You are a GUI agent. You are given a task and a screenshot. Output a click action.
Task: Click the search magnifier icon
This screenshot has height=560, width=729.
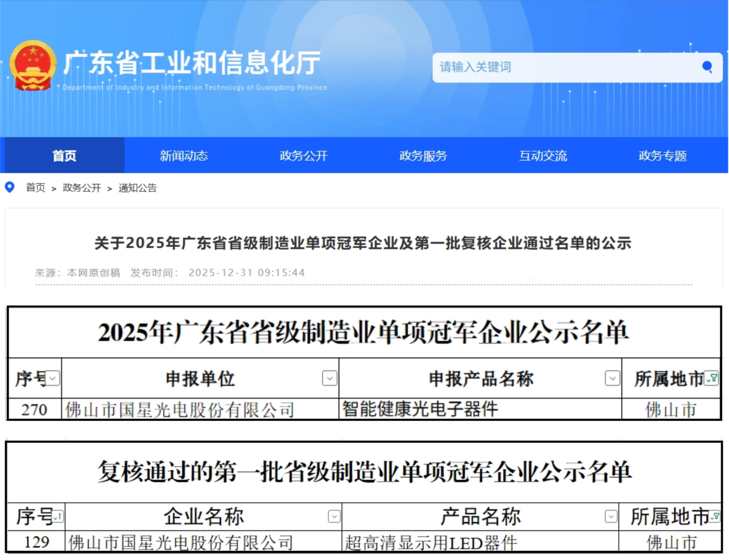[707, 67]
